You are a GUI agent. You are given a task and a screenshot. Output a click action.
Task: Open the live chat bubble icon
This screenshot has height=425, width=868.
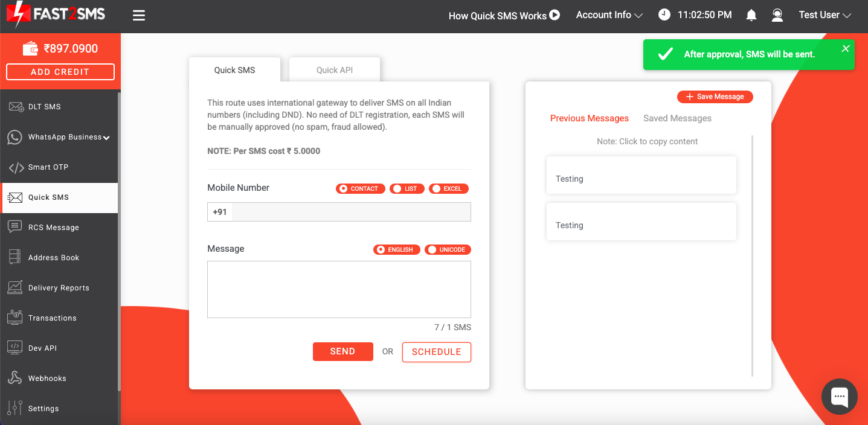click(840, 397)
